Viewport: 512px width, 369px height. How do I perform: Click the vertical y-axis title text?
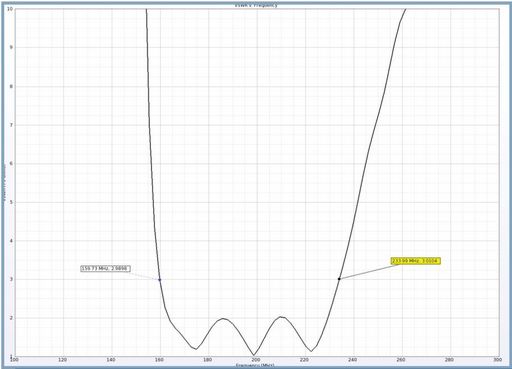(x=4, y=183)
